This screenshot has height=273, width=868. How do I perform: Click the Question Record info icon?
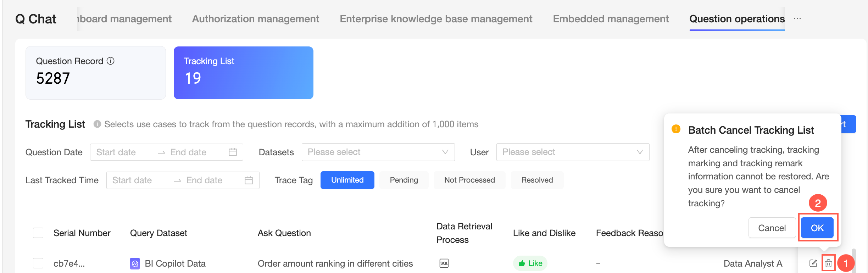(x=111, y=61)
